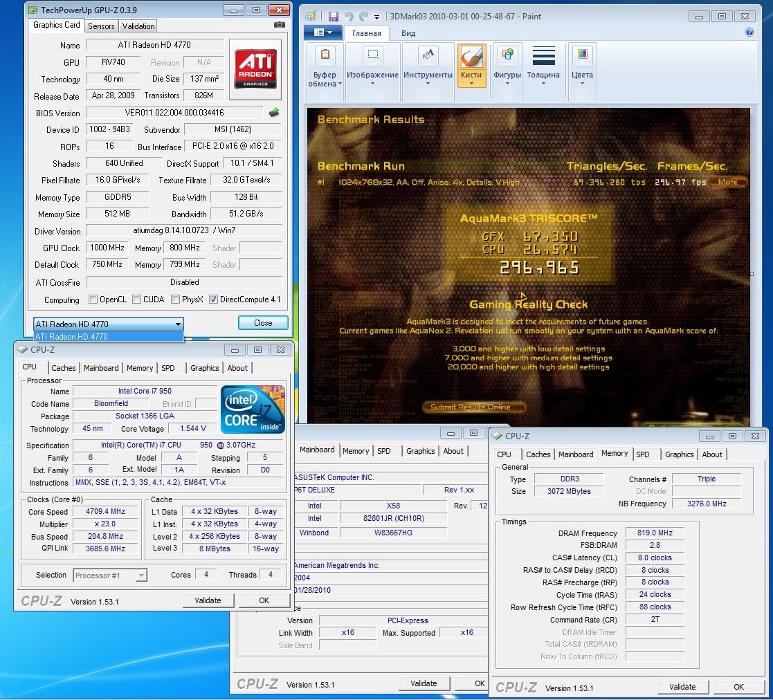773x700 pixels.
Task: Click the GPU-Z title bar application icon
Action: point(33,10)
